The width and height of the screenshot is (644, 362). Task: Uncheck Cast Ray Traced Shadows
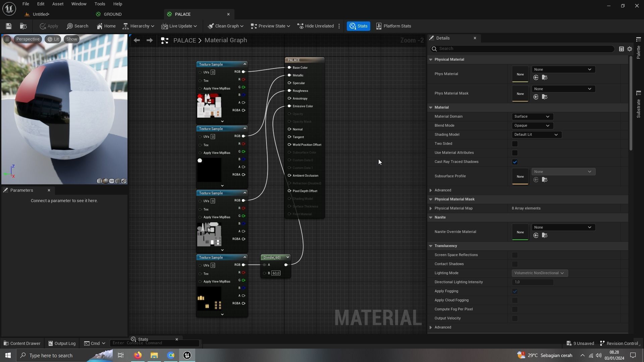[x=515, y=162]
